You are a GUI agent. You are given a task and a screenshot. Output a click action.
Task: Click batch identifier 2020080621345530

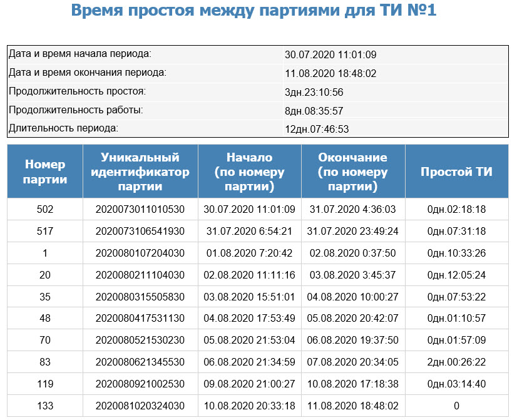tap(140, 362)
